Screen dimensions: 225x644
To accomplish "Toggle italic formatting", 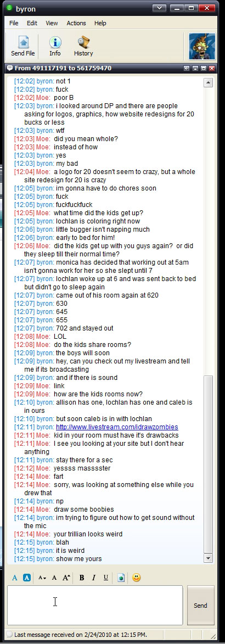I will click(94, 578).
